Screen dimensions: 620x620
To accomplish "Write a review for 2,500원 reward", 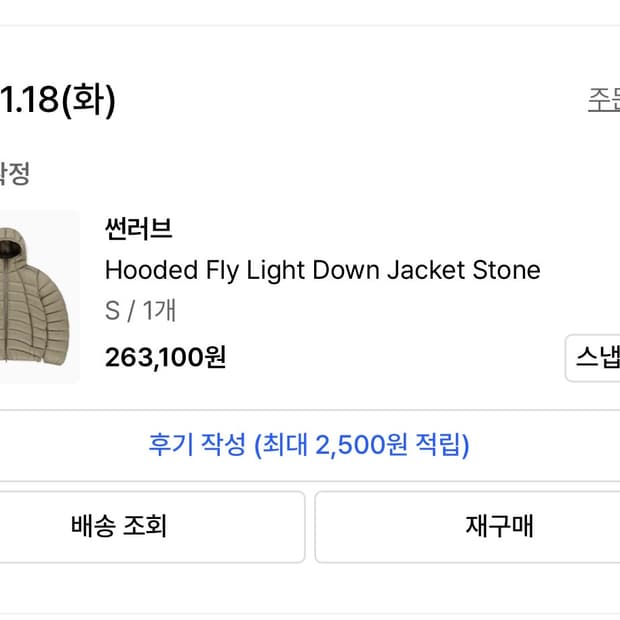I will point(309,445).
